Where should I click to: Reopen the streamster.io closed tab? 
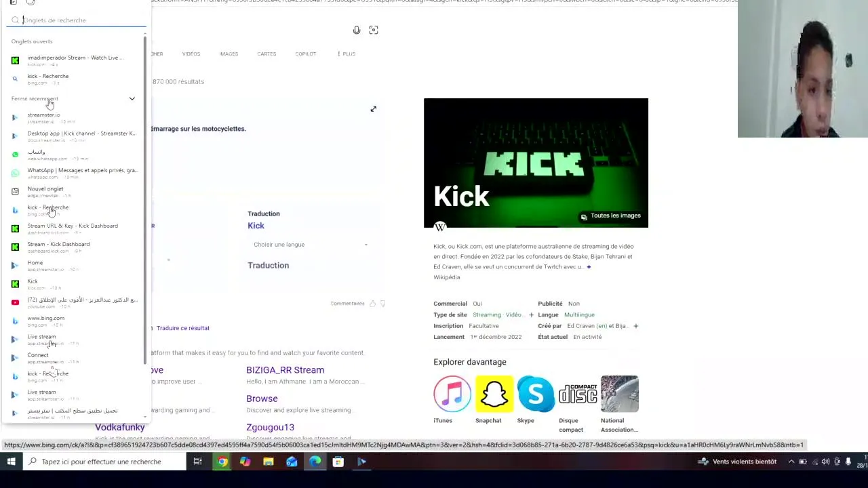(x=75, y=117)
